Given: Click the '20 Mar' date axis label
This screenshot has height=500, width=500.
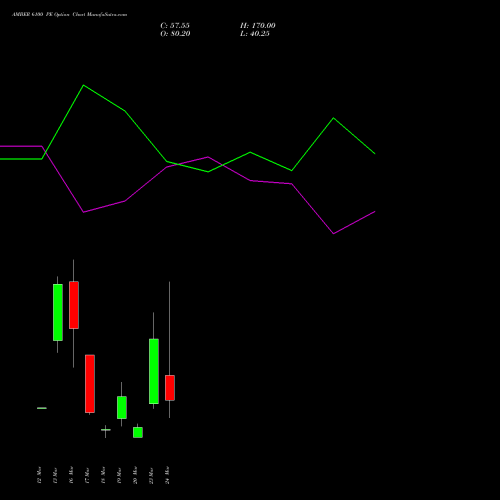Looking at the screenshot, I should coord(135,475).
